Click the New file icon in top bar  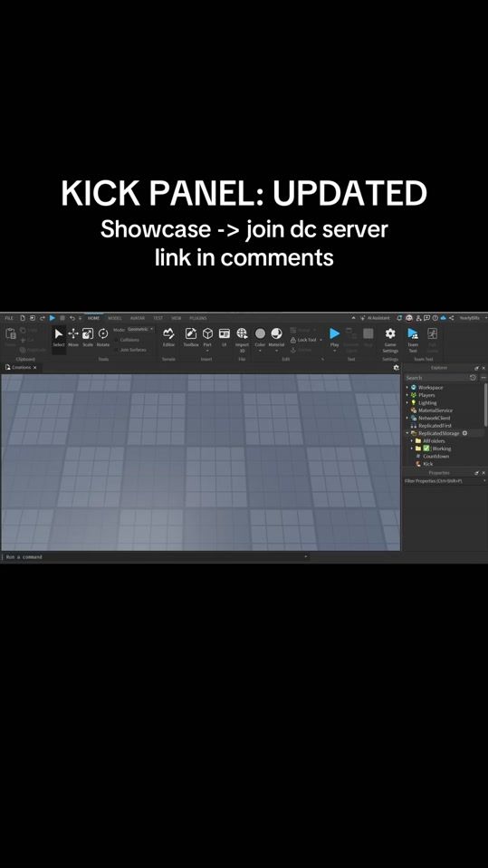(23, 318)
